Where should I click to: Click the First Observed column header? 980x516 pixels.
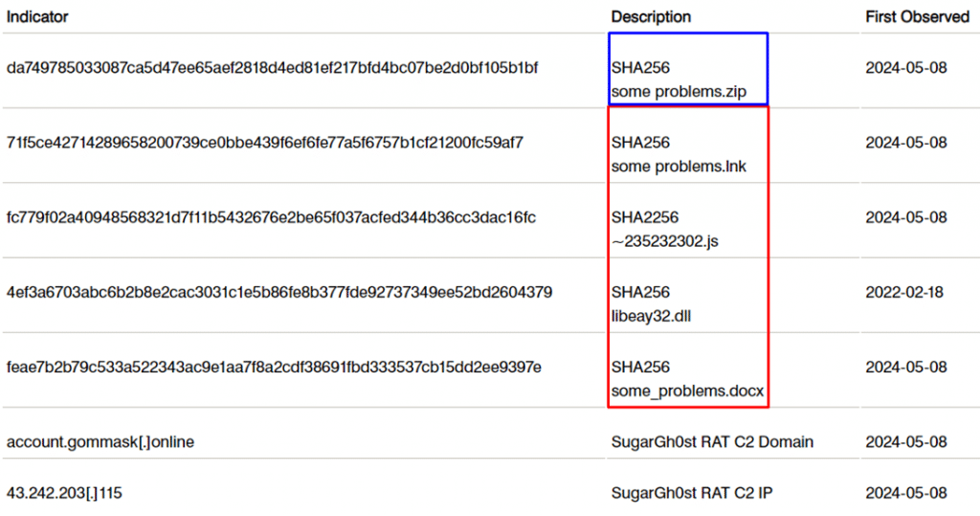pos(918,17)
